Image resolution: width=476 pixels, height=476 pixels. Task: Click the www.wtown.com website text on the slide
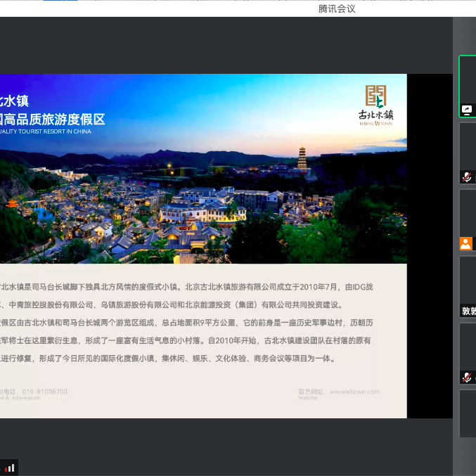coord(354,392)
